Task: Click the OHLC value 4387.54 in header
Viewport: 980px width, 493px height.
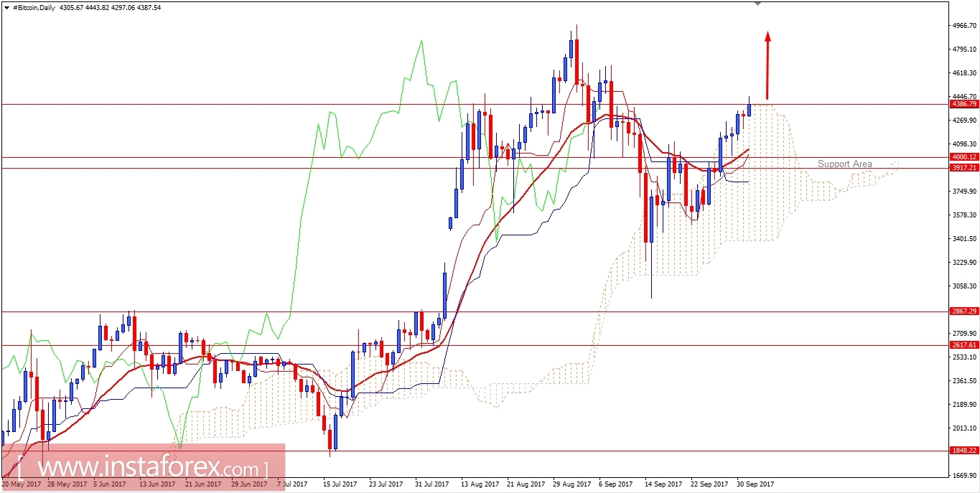Action: click(x=147, y=7)
